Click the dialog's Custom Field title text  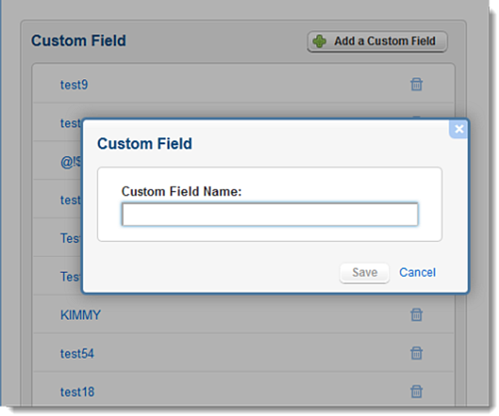145,144
